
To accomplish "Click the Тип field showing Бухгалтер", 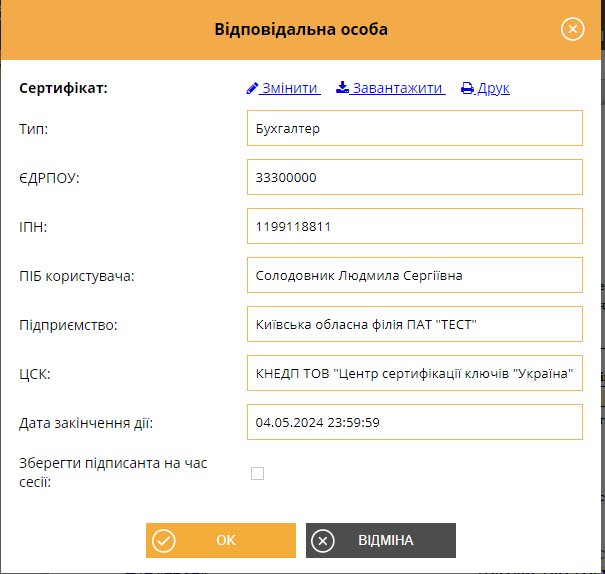I will (415, 128).
